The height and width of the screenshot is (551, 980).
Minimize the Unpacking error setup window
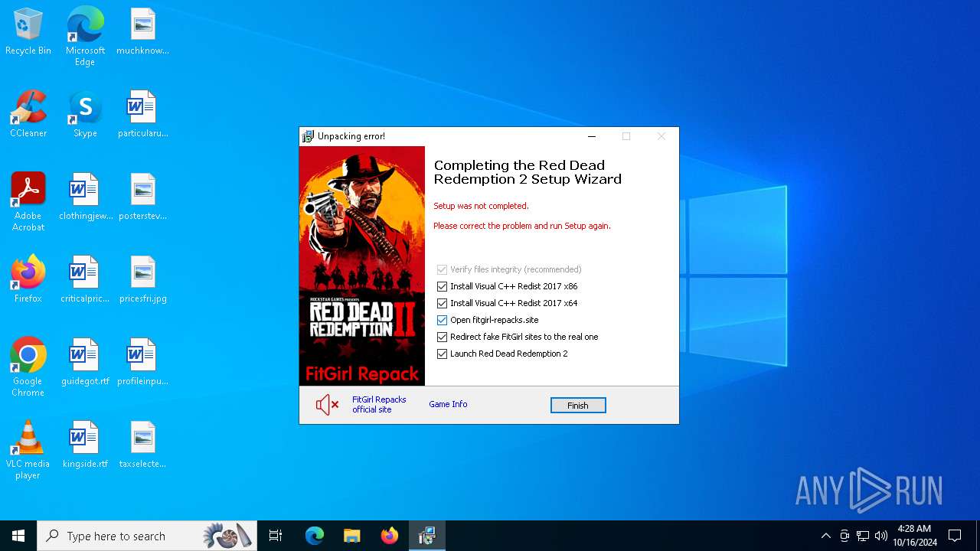(x=591, y=136)
